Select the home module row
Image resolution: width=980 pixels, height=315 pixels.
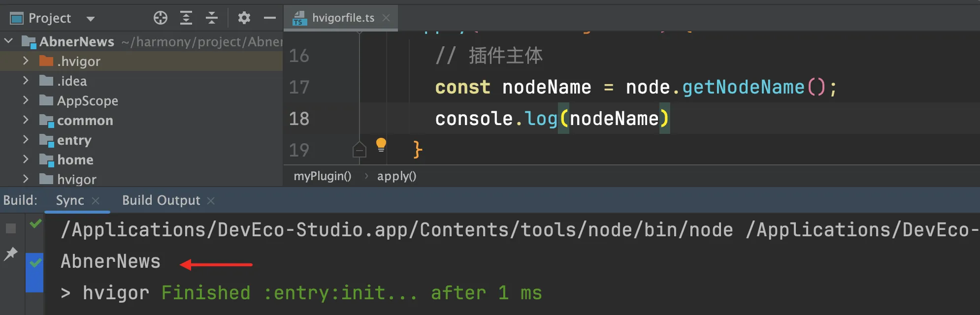pos(141,159)
